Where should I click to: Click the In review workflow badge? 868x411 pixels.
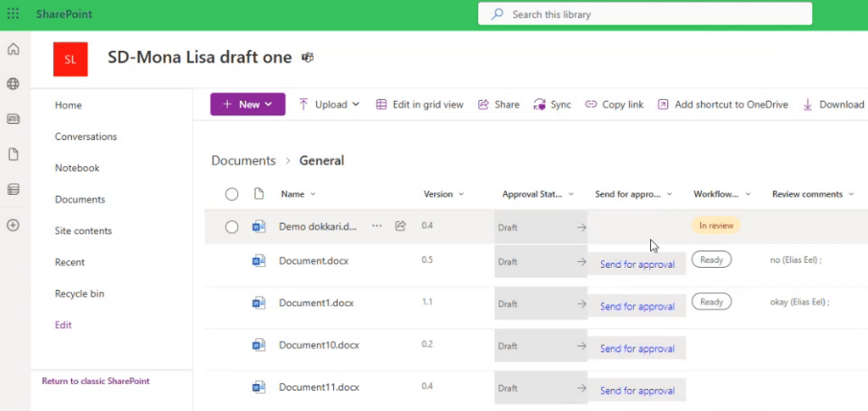(x=715, y=225)
